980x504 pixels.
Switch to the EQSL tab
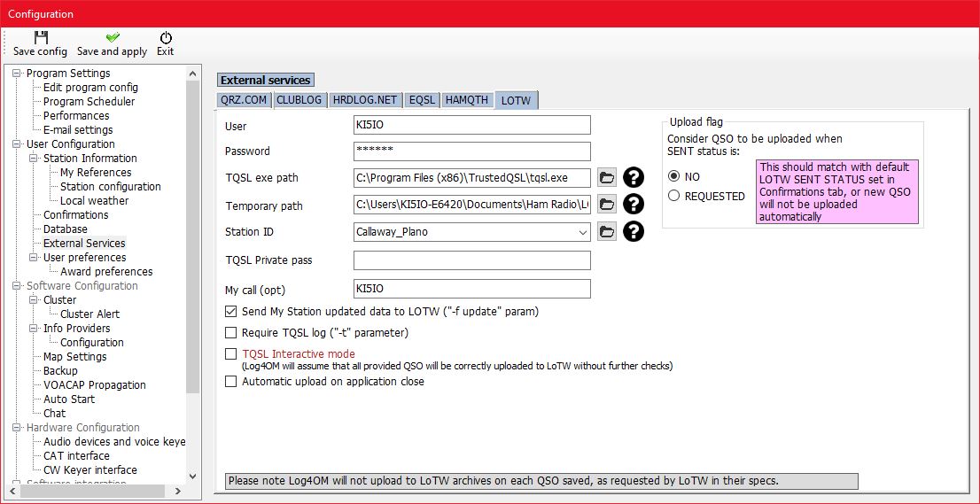pos(422,100)
